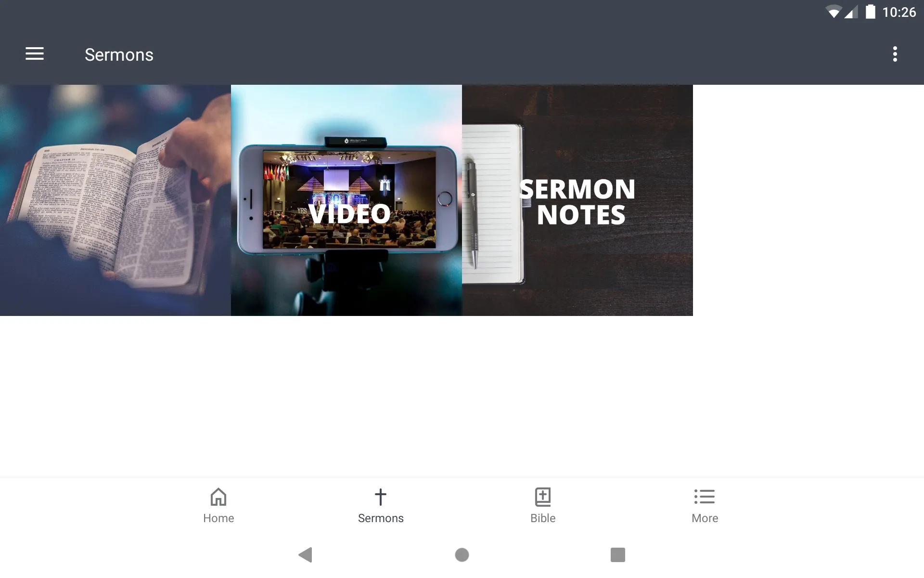Enable the Home screen view
This screenshot has width=924, height=578.
[218, 505]
